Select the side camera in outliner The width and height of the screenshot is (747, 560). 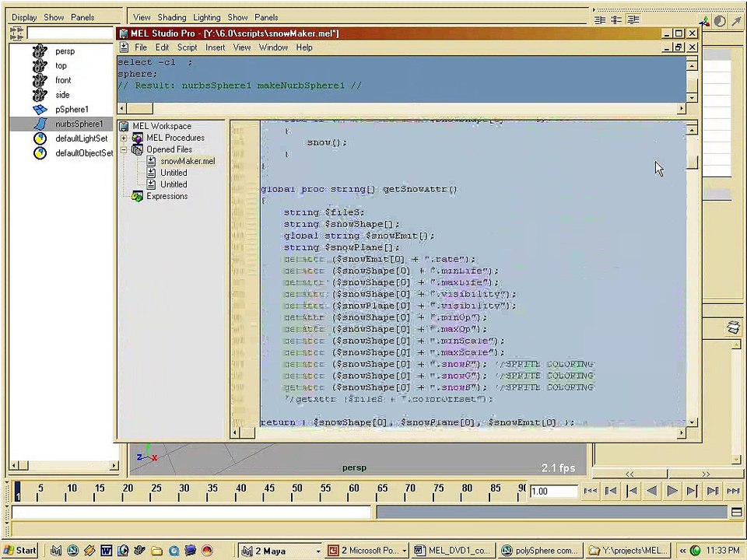pyautogui.click(x=62, y=95)
